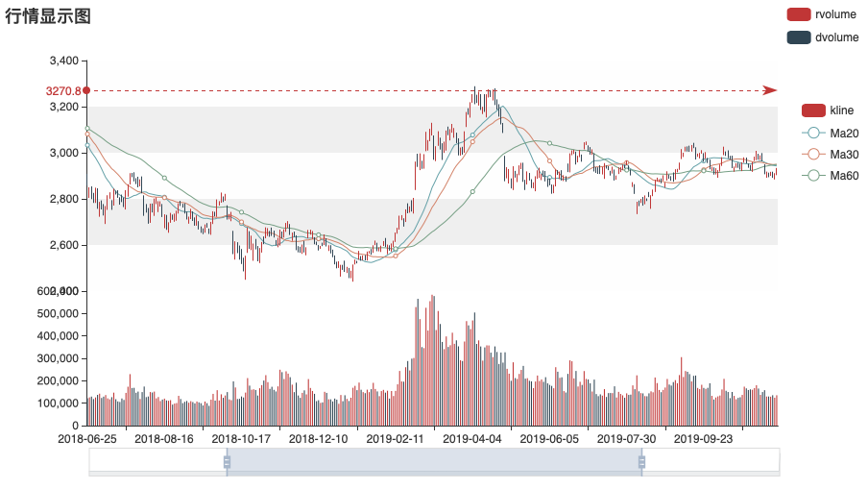Click the left handle of the zoom slider

tap(227, 461)
